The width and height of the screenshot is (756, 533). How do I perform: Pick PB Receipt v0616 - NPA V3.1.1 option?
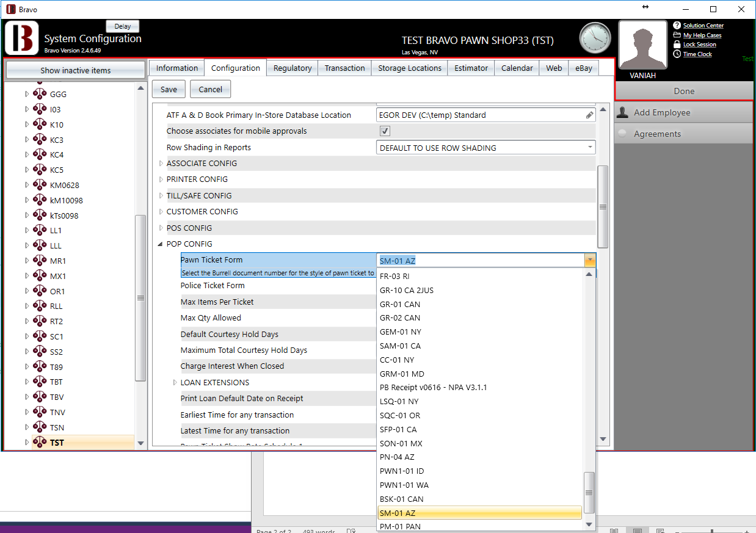(434, 388)
